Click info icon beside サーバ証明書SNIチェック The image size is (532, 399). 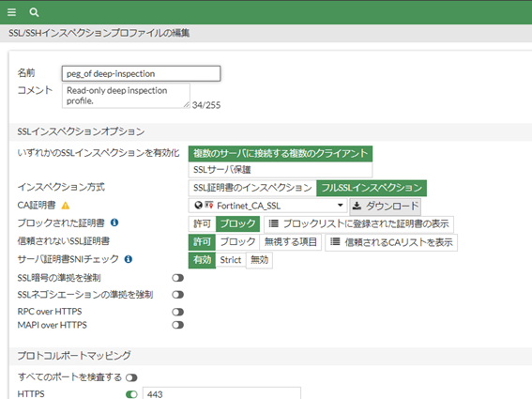[x=129, y=259]
